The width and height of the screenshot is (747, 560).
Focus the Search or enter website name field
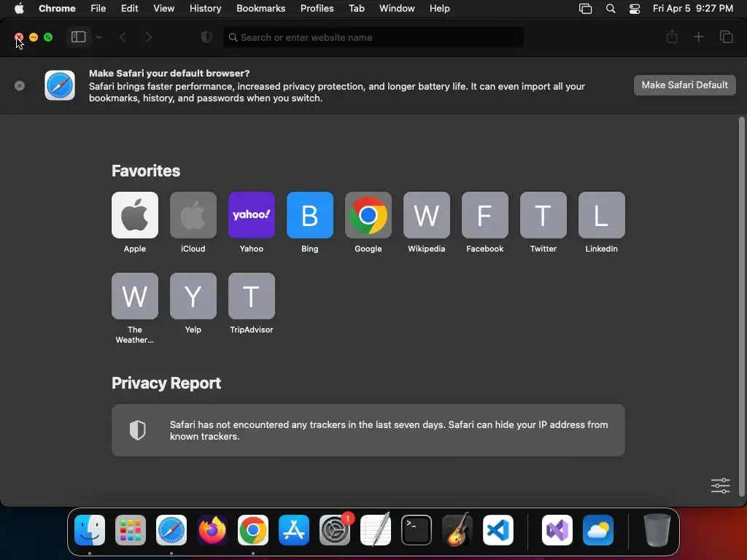point(373,37)
